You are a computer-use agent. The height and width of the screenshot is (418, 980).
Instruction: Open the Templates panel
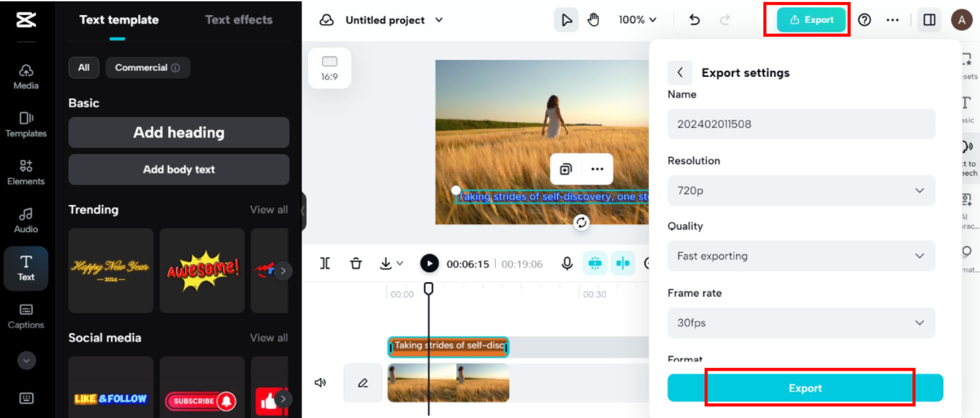tap(26, 125)
